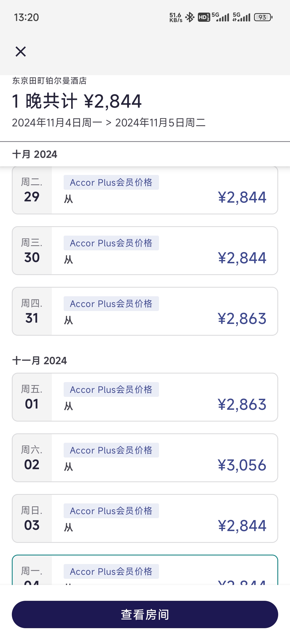The width and height of the screenshot is (290, 644).
Task: Tap the ¥3,056 price on Saturday
Action: click(242, 465)
